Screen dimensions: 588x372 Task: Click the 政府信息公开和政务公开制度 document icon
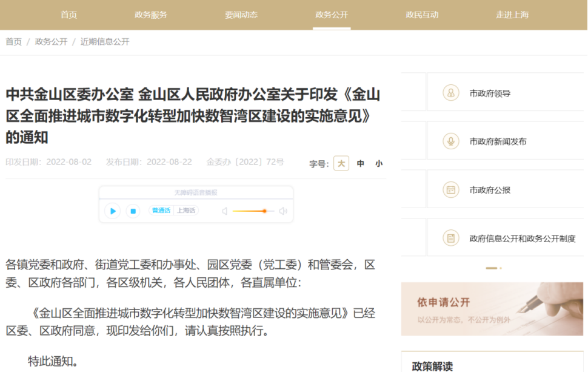[450, 238]
